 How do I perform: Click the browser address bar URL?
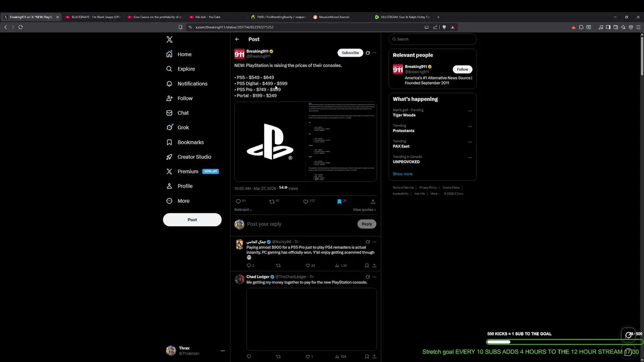234,27
